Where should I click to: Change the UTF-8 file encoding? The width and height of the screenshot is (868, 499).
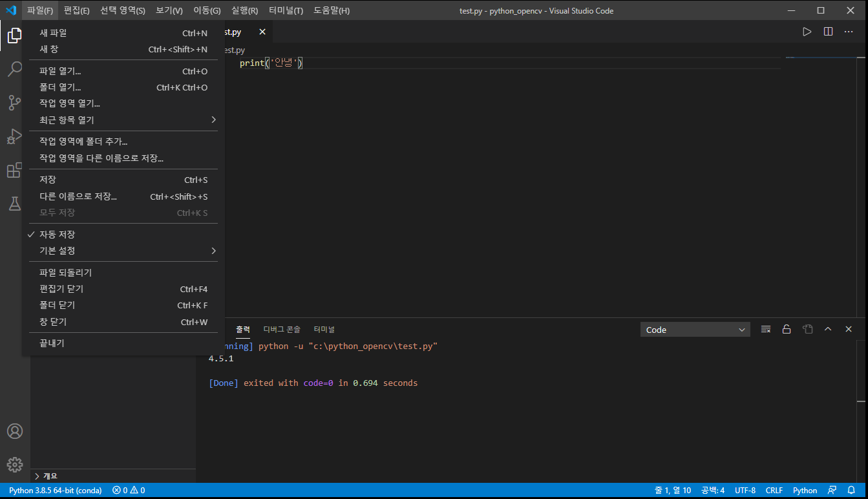coord(745,491)
